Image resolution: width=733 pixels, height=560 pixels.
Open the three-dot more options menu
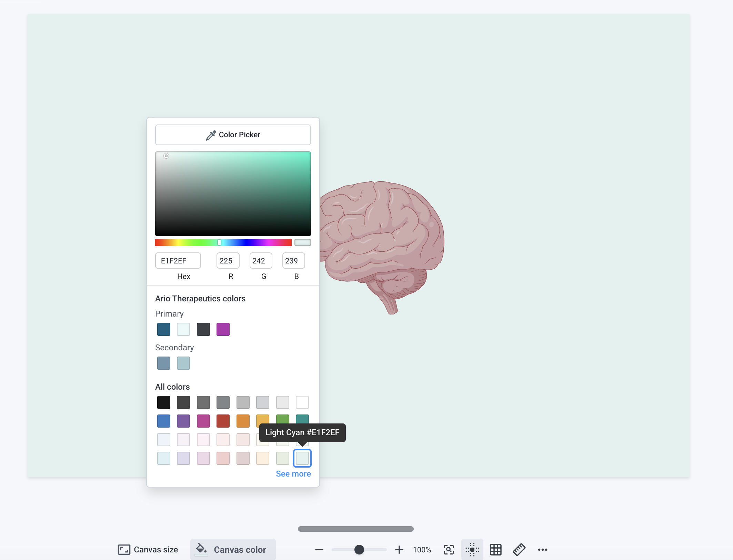(x=543, y=550)
